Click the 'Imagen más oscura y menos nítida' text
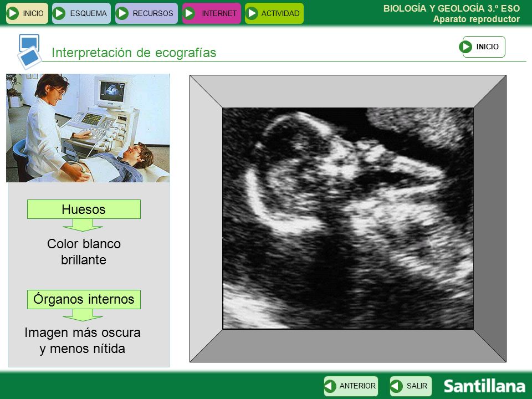Image resolution: width=532 pixels, height=399 pixels. coord(83,341)
